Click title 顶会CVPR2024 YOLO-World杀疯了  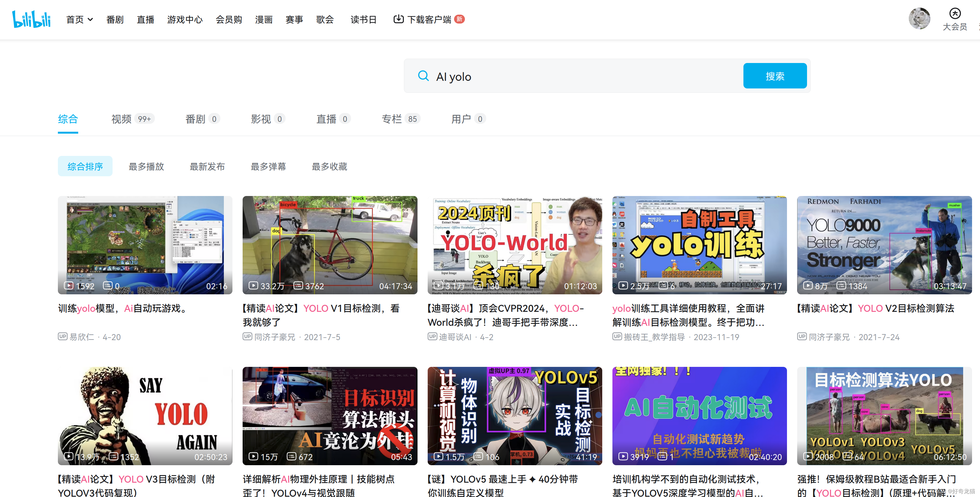coord(506,315)
